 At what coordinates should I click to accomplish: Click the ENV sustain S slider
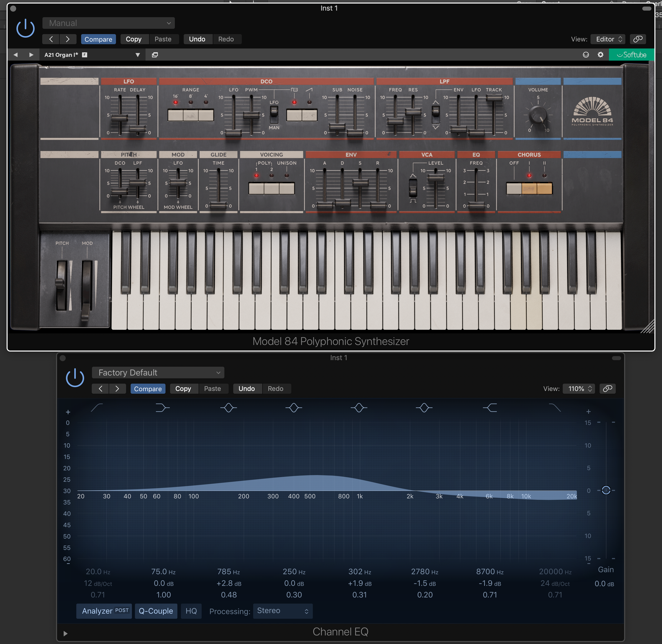360,183
